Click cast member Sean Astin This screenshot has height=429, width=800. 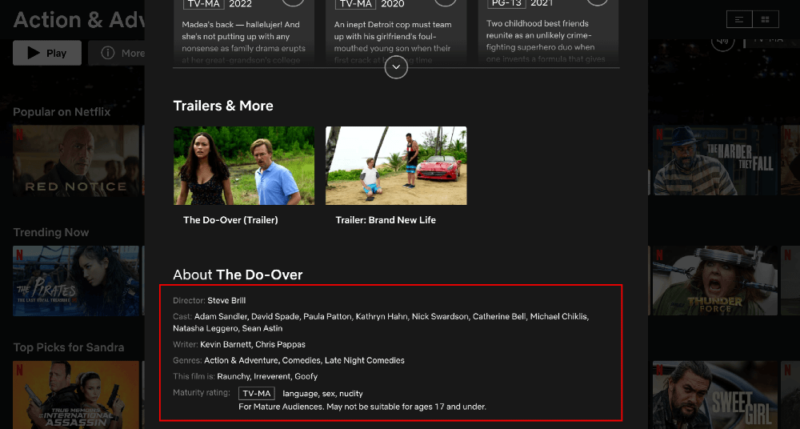262,329
